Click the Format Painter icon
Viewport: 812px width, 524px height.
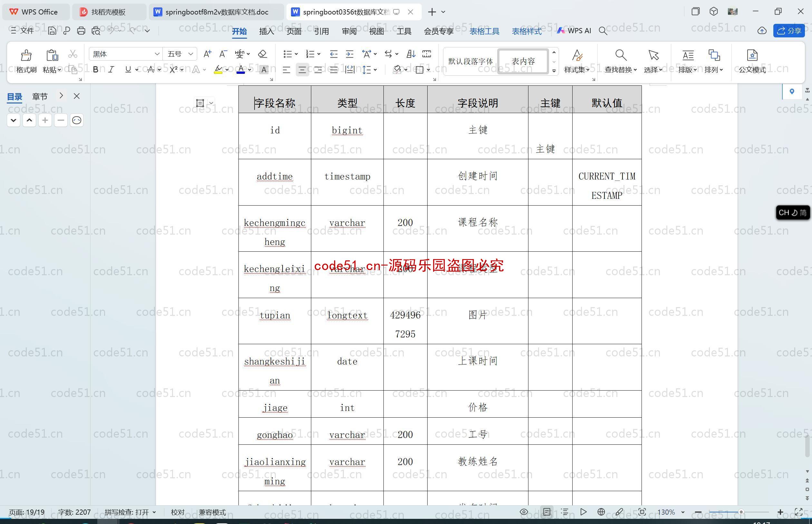pyautogui.click(x=26, y=55)
